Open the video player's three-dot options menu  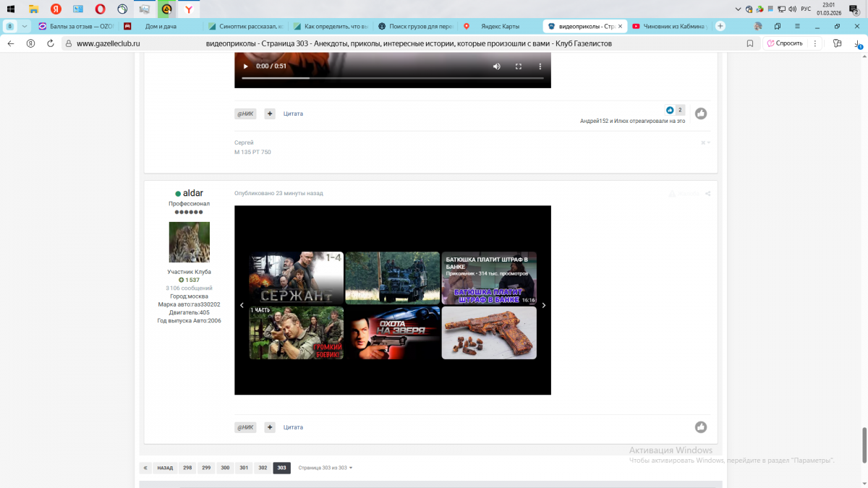540,67
